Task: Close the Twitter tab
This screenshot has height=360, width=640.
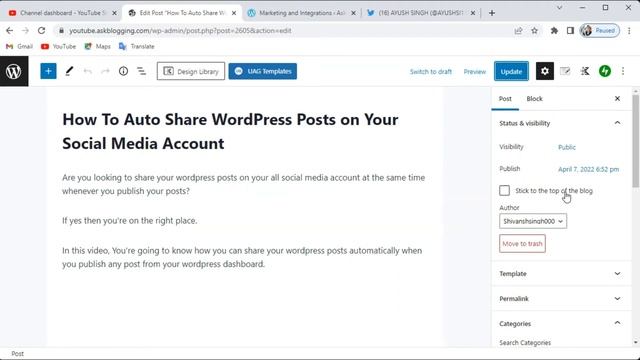Action: click(473, 13)
